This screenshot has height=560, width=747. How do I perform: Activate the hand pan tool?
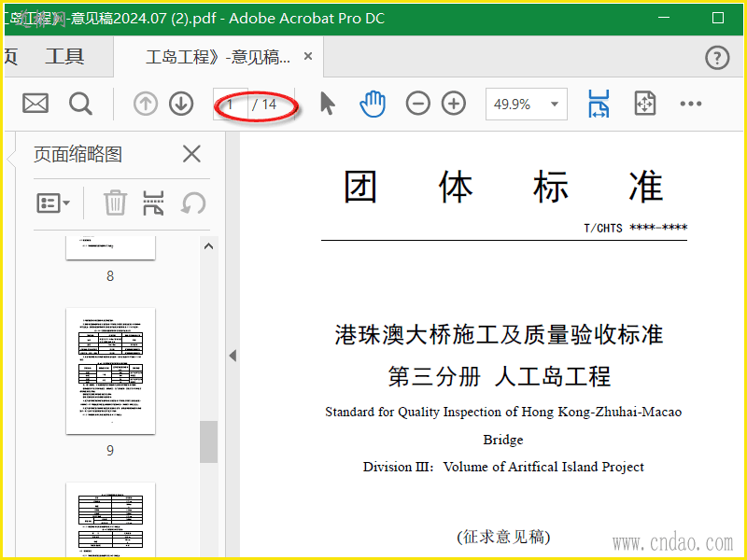click(x=372, y=104)
